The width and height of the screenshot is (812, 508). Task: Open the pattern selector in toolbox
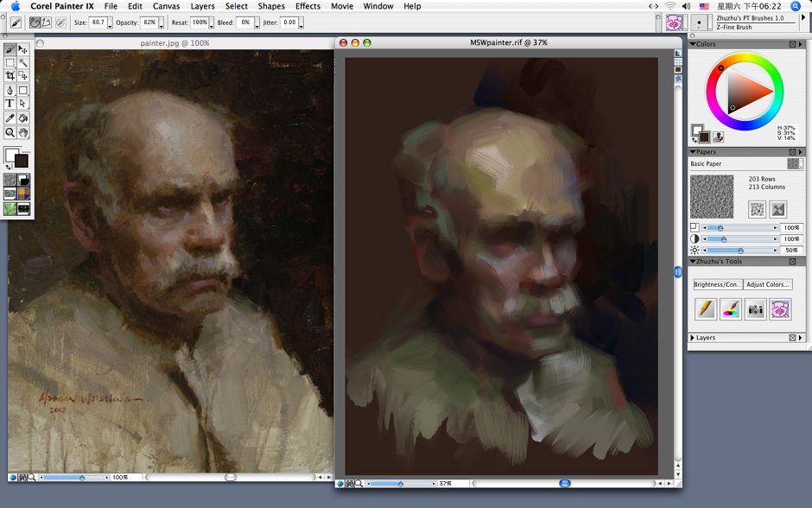pos(10,194)
